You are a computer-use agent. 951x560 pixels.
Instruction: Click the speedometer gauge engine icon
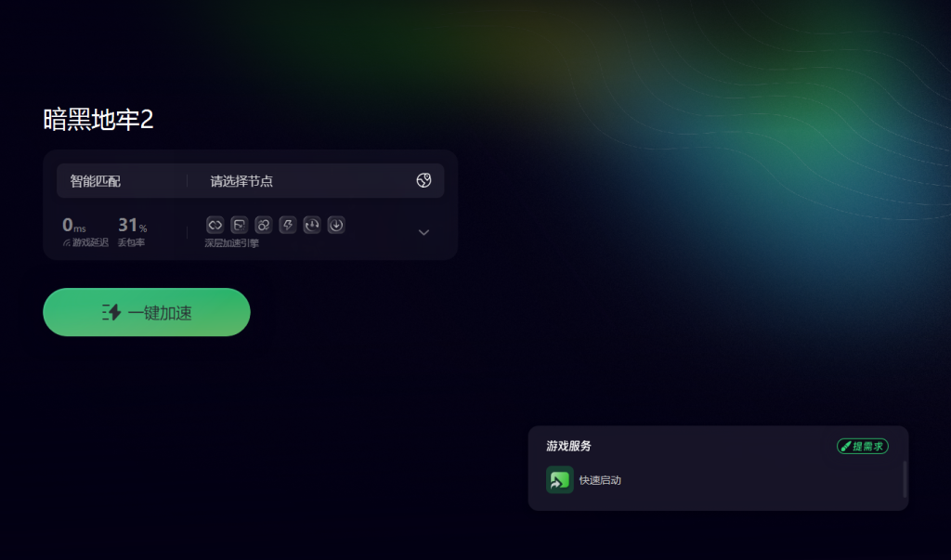pos(312,225)
